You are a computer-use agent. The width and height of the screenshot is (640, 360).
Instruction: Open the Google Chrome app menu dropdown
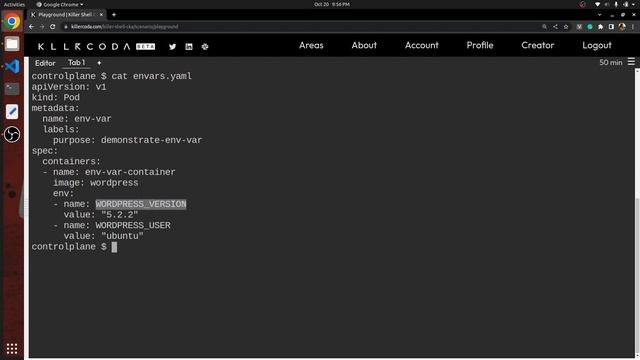pos(60,4)
